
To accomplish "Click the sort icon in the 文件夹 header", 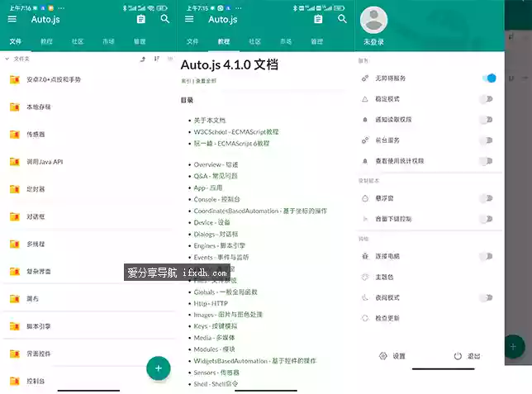I will click(x=156, y=59).
